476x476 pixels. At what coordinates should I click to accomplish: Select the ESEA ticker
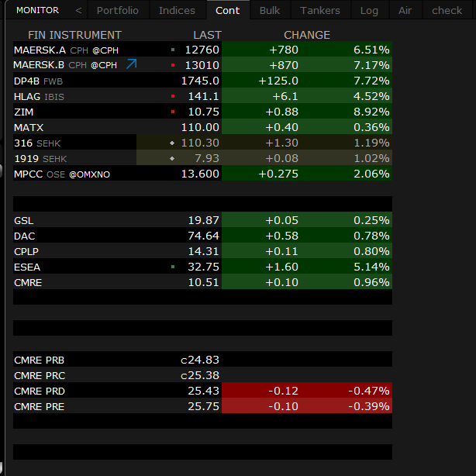[x=27, y=267]
